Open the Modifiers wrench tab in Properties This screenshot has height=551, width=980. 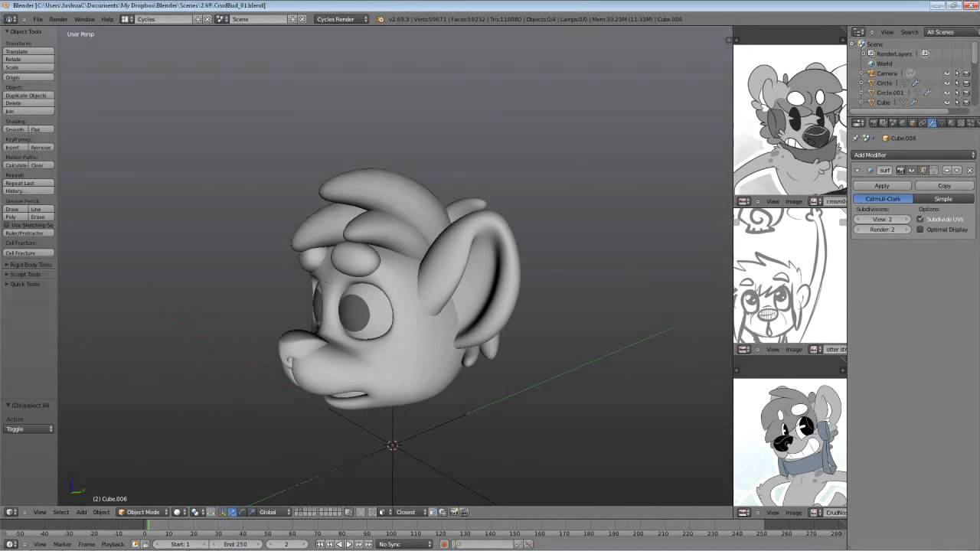[x=932, y=122]
